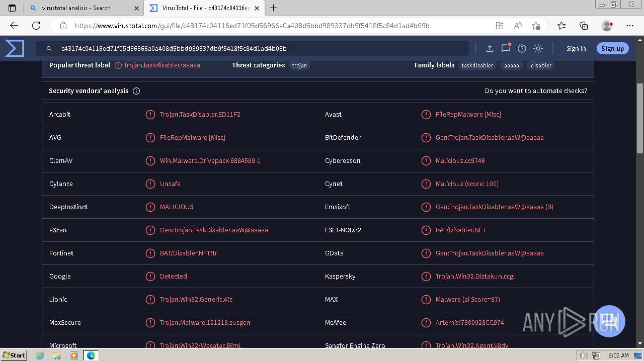Open the help question mark icon
Screen dimensions: 644x362
(x=522, y=49)
